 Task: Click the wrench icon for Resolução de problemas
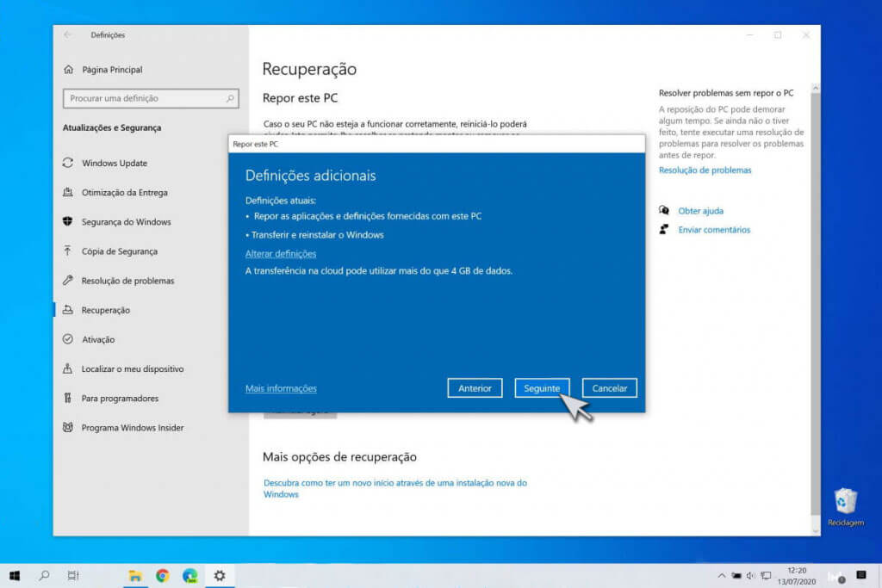tap(68, 280)
